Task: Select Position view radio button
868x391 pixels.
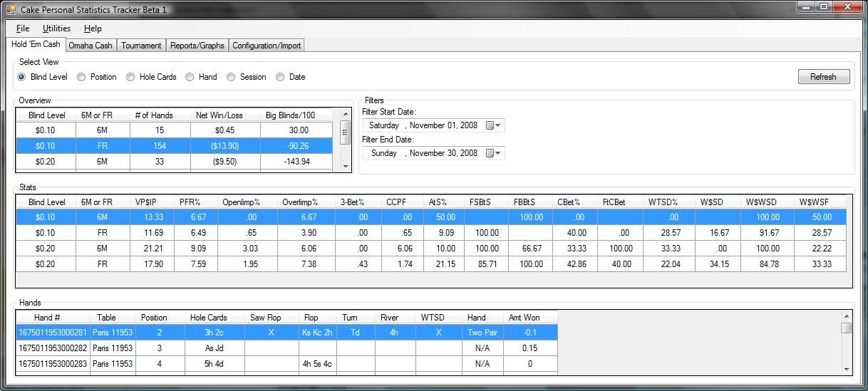Action: click(x=81, y=77)
